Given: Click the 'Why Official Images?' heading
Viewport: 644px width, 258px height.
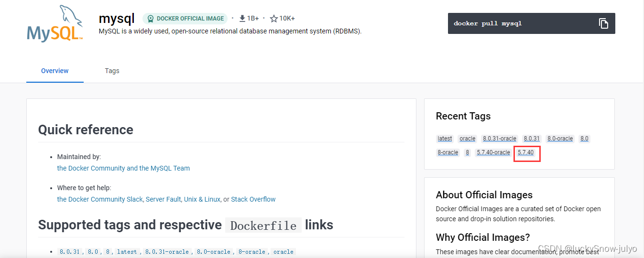Looking at the screenshot, I should pos(483,237).
